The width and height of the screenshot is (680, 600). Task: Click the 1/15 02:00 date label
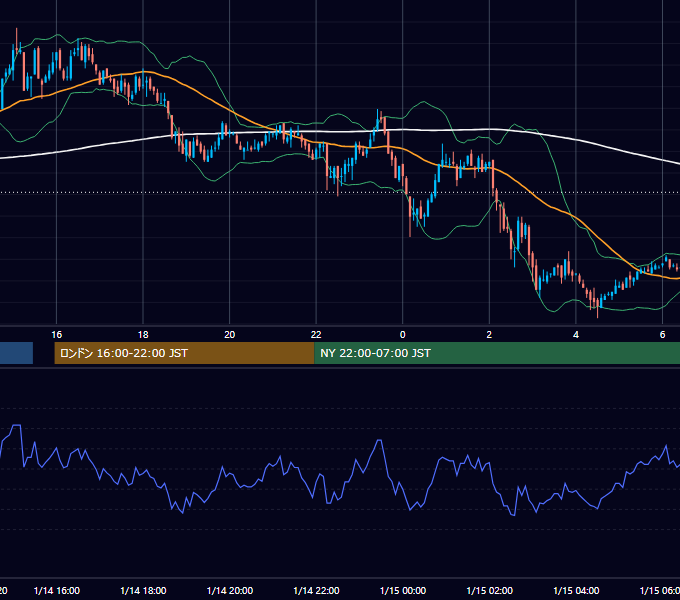click(489, 590)
